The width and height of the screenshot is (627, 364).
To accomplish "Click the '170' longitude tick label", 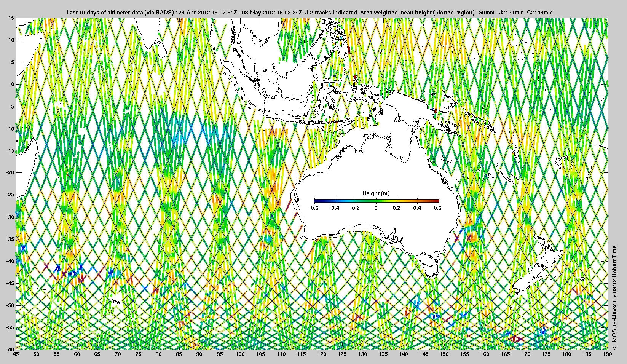I will [526, 354].
